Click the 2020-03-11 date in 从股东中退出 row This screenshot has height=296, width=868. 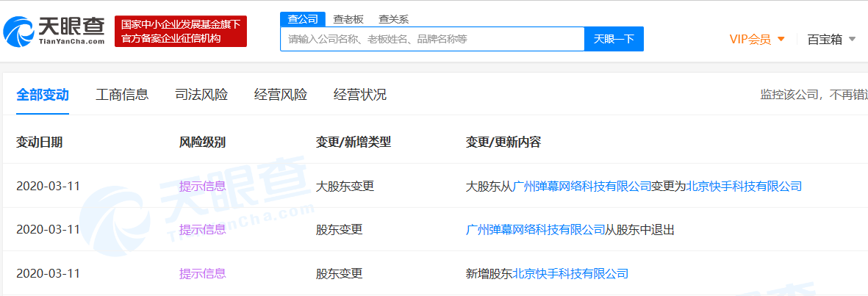[49, 229]
